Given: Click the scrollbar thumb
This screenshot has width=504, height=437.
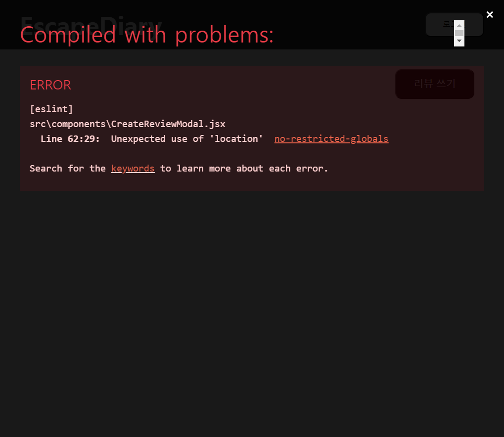Looking at the screenshot, I should (458, 33).
